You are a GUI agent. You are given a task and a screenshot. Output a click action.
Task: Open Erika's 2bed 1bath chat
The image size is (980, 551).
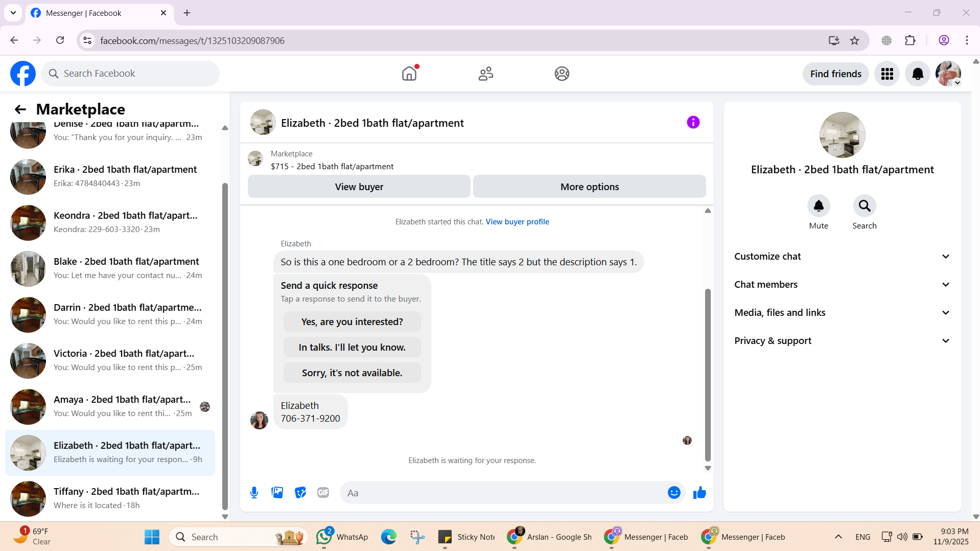[x=110, y=176]
